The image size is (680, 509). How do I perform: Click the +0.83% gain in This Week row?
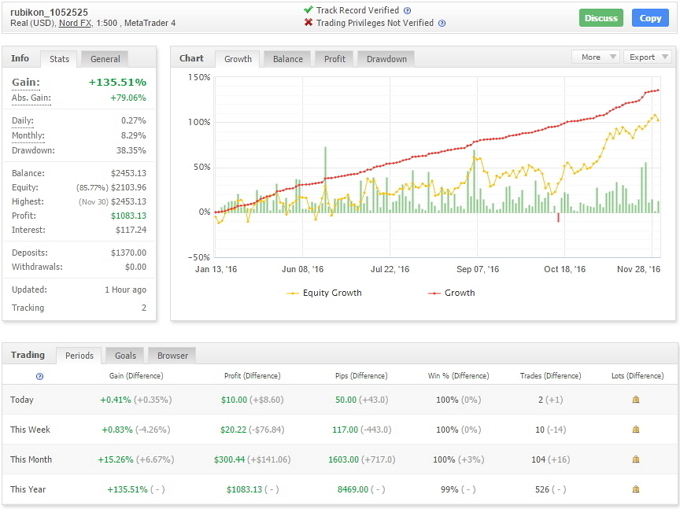pos(117,430)
